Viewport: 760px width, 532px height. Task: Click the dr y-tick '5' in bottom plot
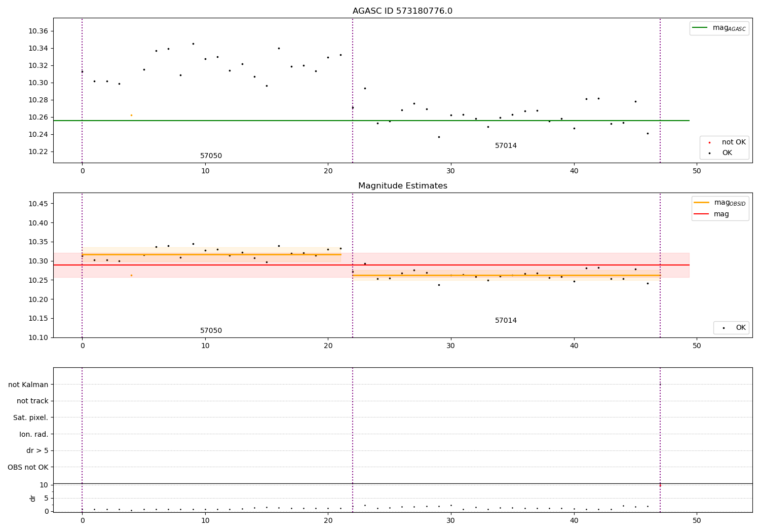click(x=46, y=499)
